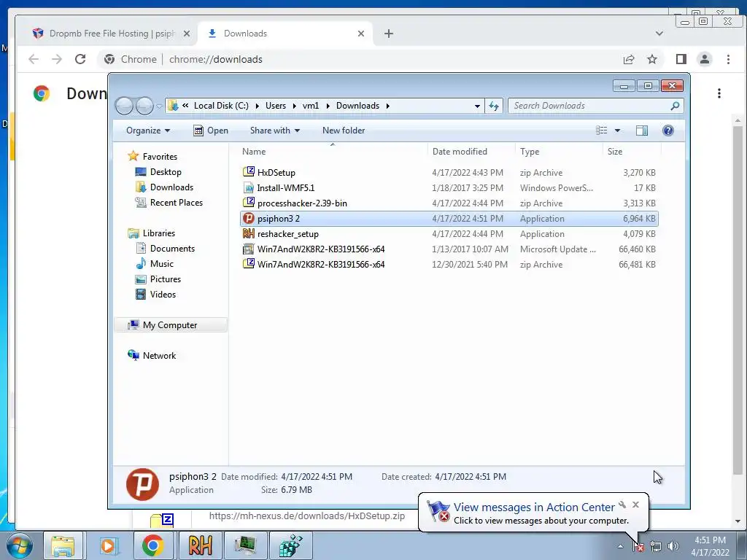Click the Explorer refresh arrows button
Screen dimensions: 747x560
click(494, 106)
